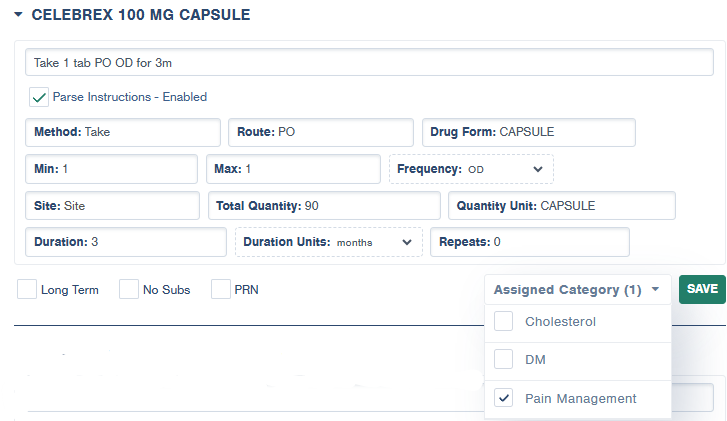727x421 pixels.
Task: Click the Drug Form field
Action: (528, 132)
